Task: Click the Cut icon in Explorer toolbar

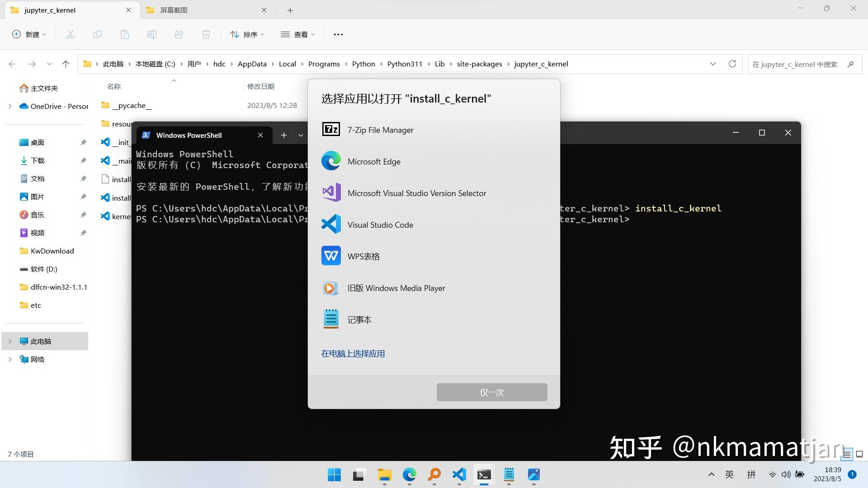Action: pyautogui.click(x=71, y=34)
